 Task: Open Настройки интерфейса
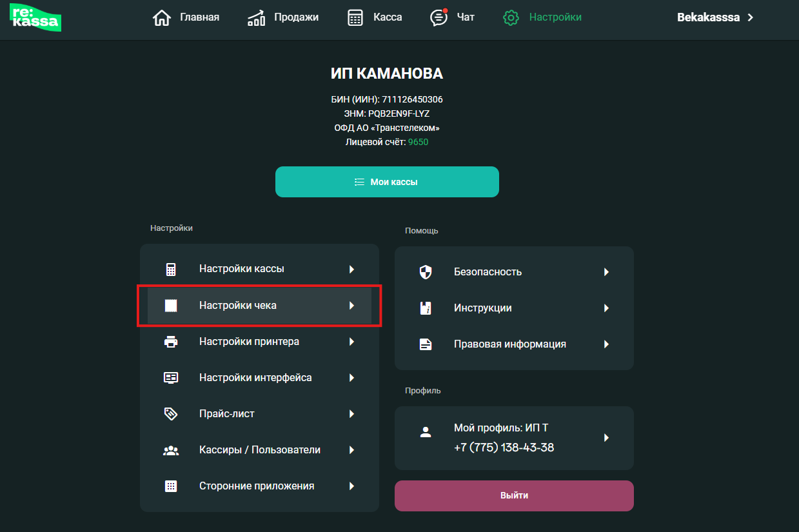pos(259,378)
